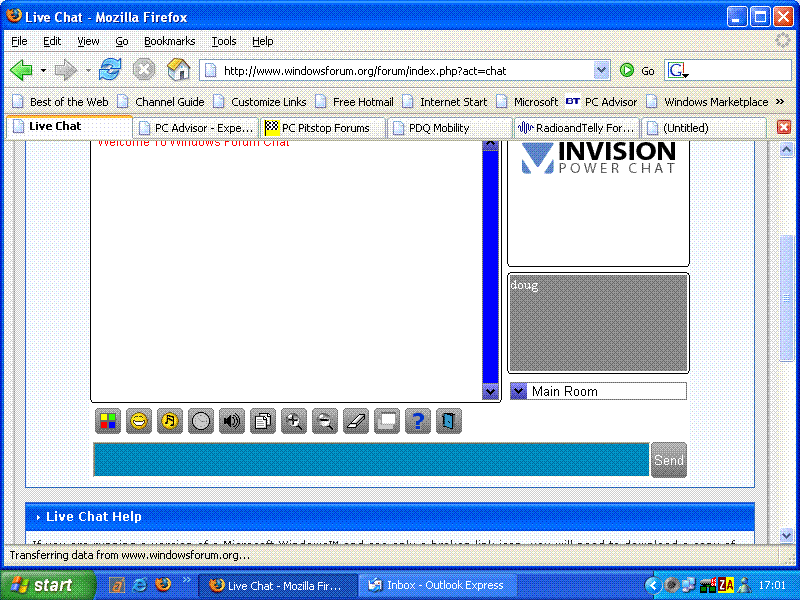The width and height of the screenshot is (800, 600).
Task: Open the Edit menu
Action: point(52,41)
